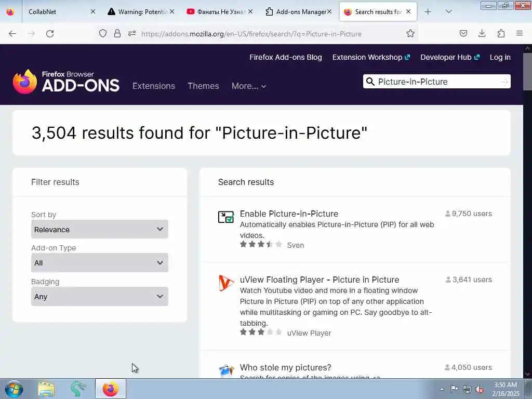List all tabs with the chevron button

(448, 12)
